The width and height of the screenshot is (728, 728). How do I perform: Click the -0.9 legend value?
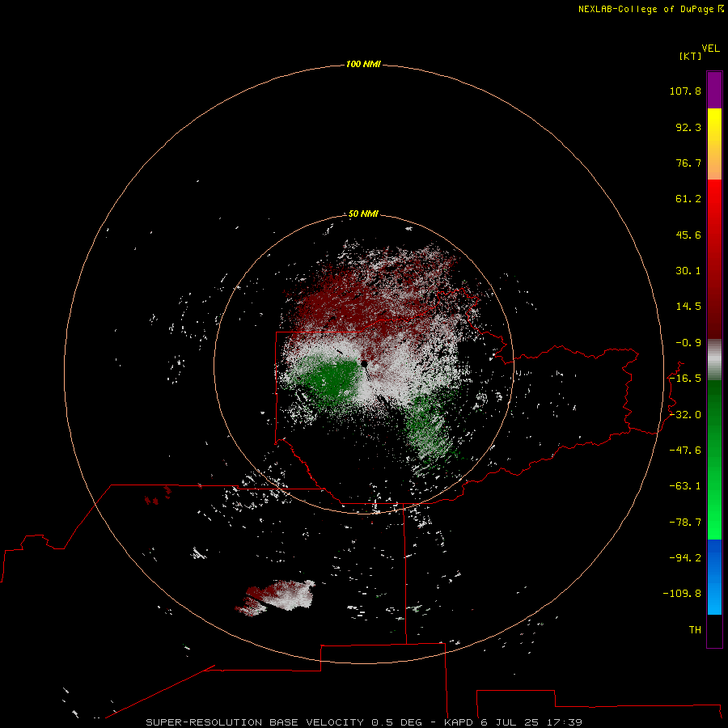(688, 343)
